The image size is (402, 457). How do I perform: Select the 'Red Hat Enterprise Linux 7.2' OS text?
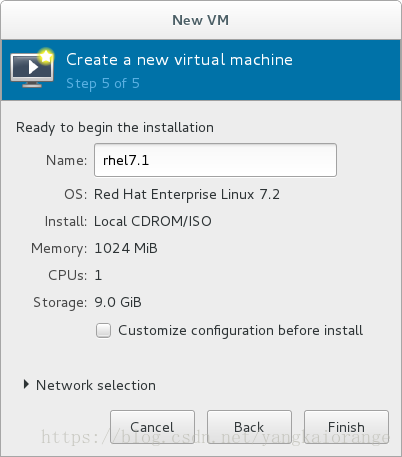point(187,195)
